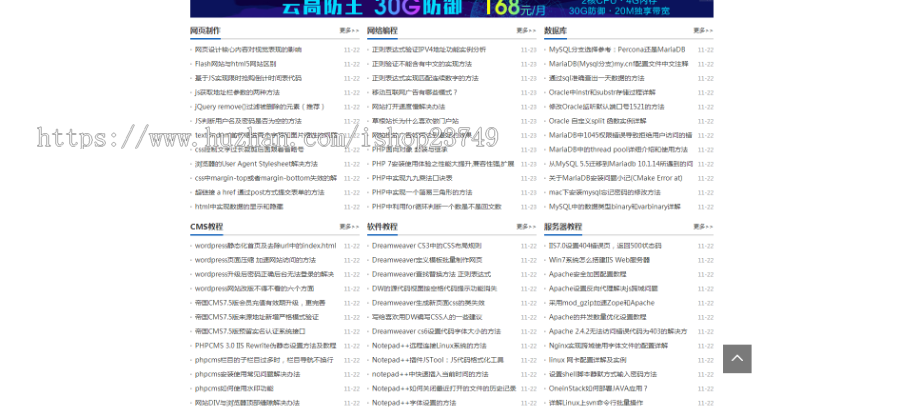Open article wordpress静态化首页及去除index.html
This screenshot has height=417, width=900.
(x=266, y=246)
